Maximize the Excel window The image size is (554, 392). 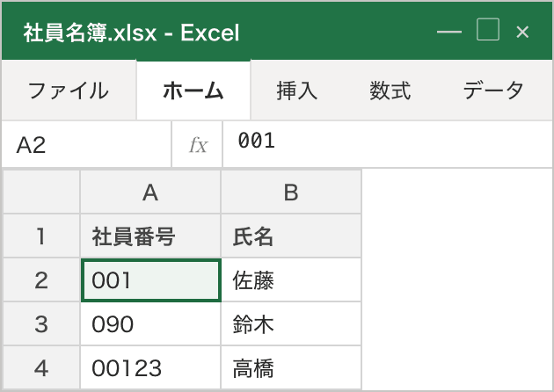pos(488,30)
